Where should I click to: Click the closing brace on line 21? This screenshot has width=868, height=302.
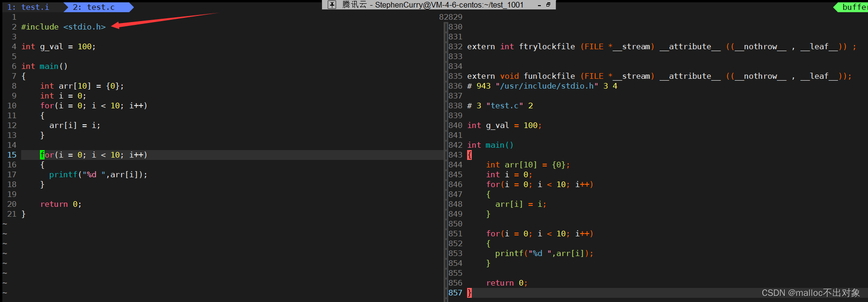click(x=23, y=214)
